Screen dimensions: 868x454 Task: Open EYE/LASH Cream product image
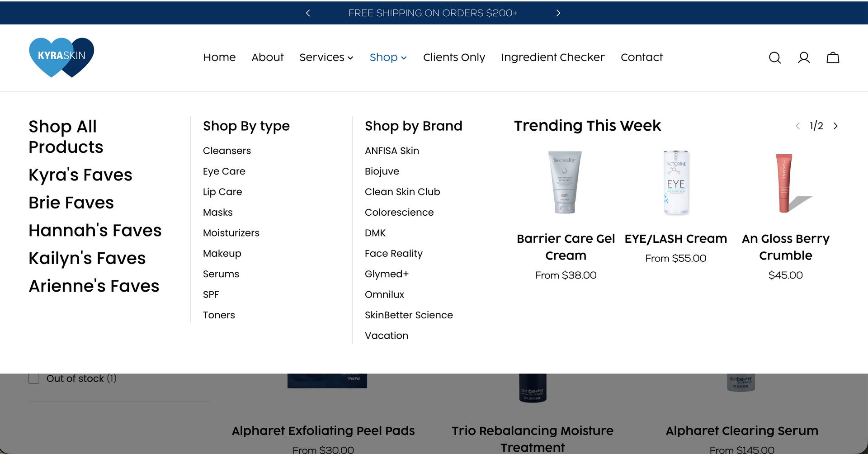point(676,182)
